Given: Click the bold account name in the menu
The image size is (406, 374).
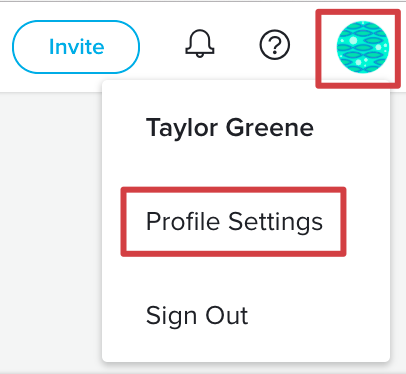Looking at the screenshot, I should (230, 128).
